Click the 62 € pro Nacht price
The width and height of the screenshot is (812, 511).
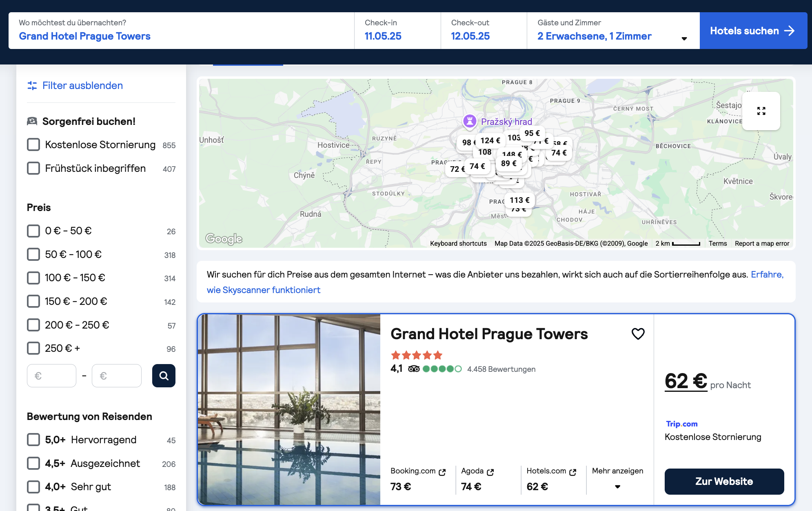(708, 382)
